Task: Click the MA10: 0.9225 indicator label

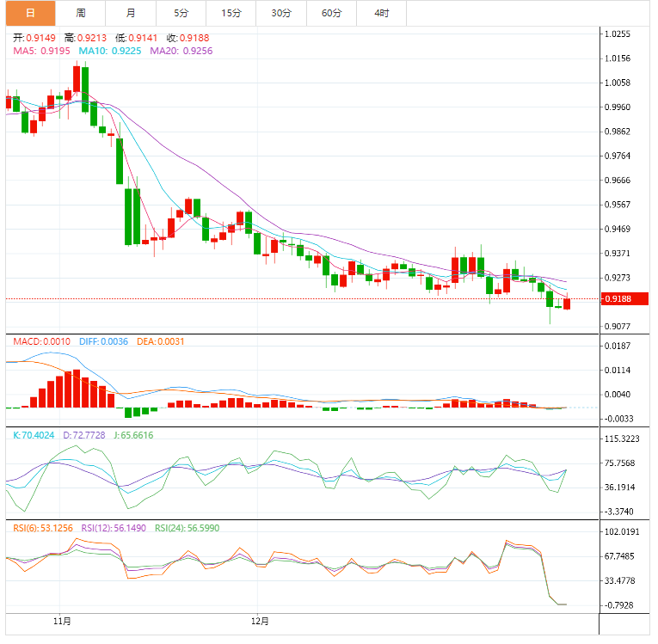Action: click(x=110, y=52)
